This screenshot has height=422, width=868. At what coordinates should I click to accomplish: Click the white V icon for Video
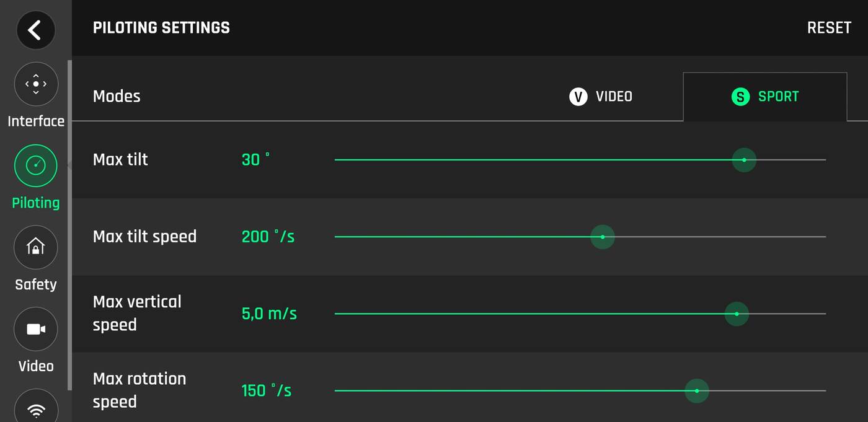pos(578,97)
